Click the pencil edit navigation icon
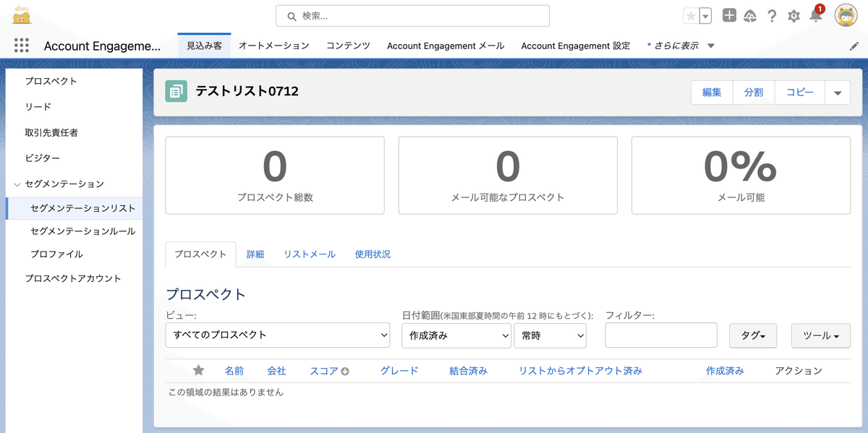Screen dimensions: 868x433 (x=854, y=46)
